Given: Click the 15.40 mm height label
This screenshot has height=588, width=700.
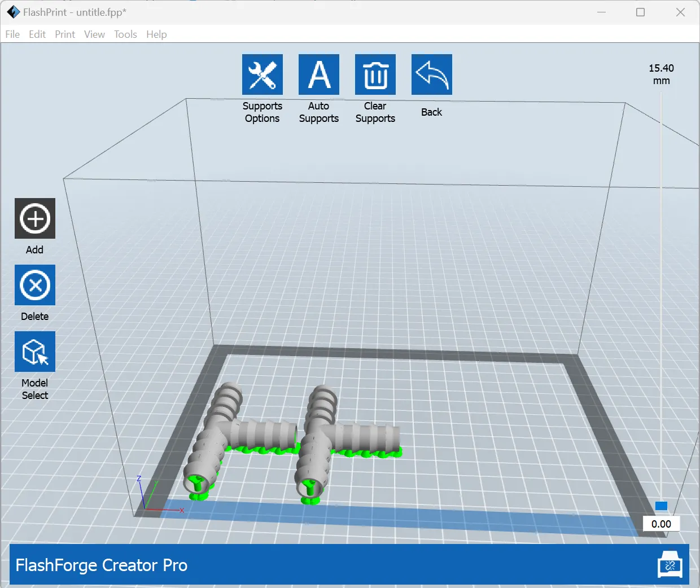Looking at the screenshot, I should [x=661, y=74].
